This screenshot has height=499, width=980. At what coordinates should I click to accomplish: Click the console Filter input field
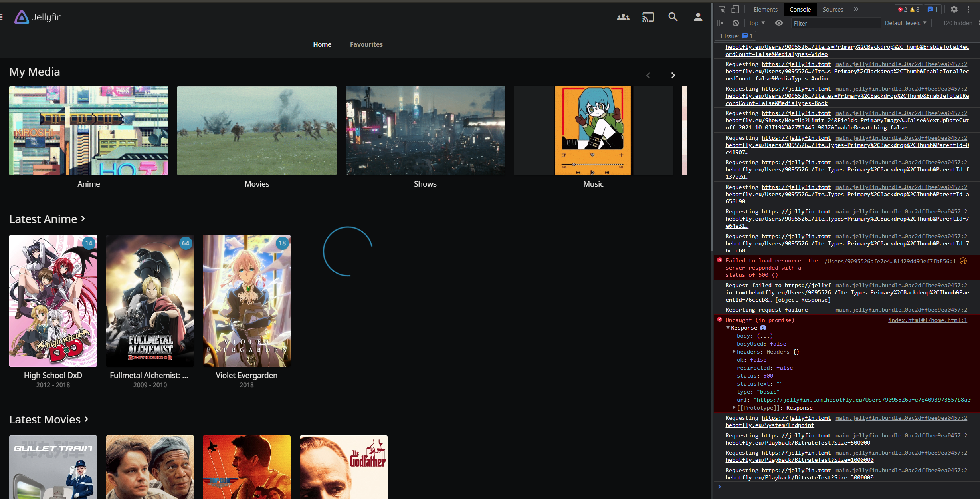(x=835, y=23)
